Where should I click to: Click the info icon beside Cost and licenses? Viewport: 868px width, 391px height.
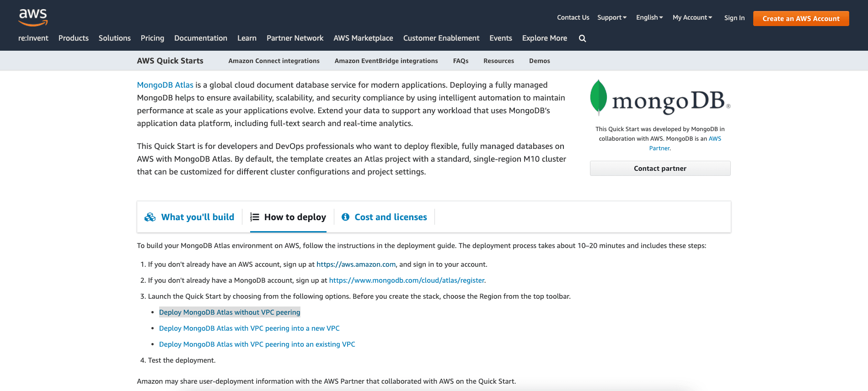click(x=345, y=217)
